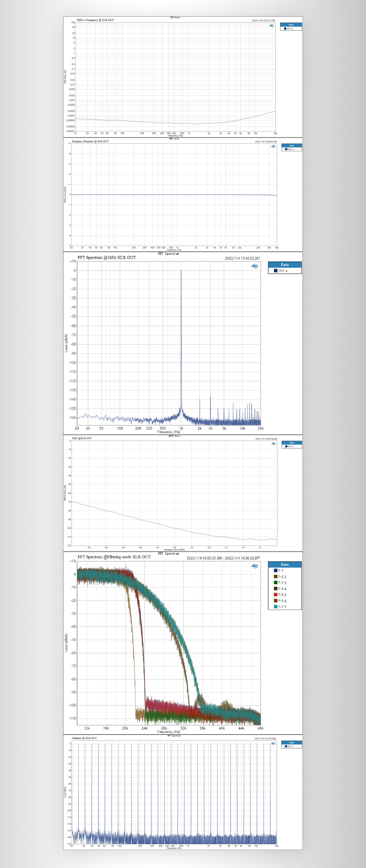The height and width of the screenshot is (868, 366).
Task: Click the teal F-7 legend swatch
Action: tap(275, 606)
